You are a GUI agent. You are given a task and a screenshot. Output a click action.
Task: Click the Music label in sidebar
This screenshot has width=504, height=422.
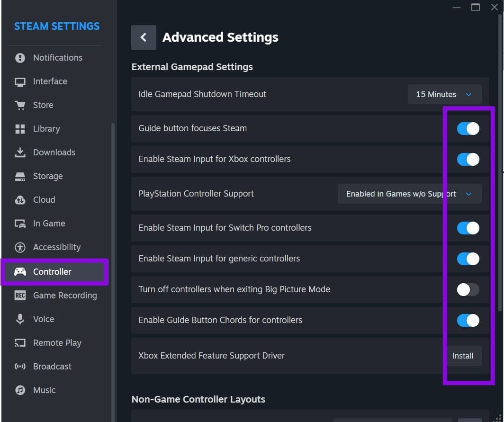45,390
